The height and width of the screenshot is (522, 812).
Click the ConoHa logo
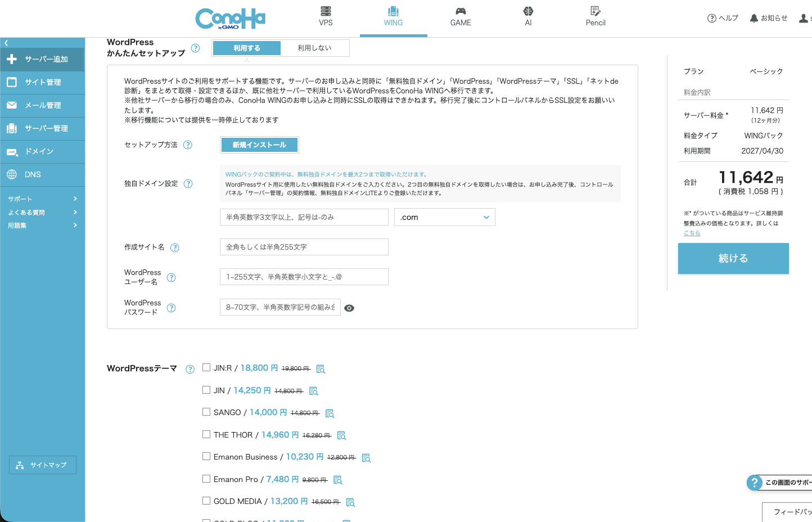[230, 19]
